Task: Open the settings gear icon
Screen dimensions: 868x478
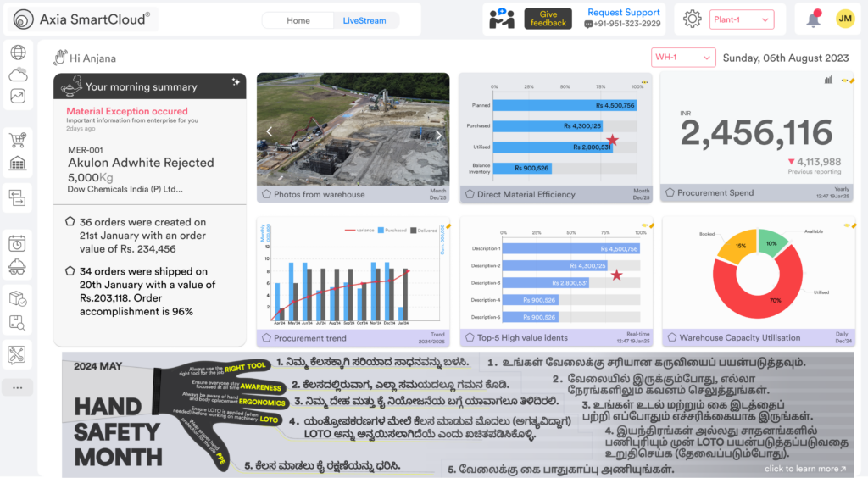Action: coord(693,19)
